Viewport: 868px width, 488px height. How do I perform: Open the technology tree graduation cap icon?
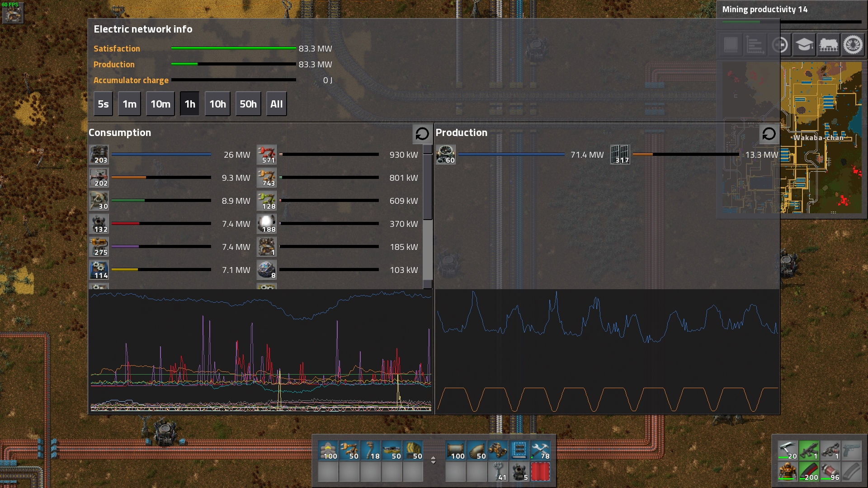tap(804, 45)
